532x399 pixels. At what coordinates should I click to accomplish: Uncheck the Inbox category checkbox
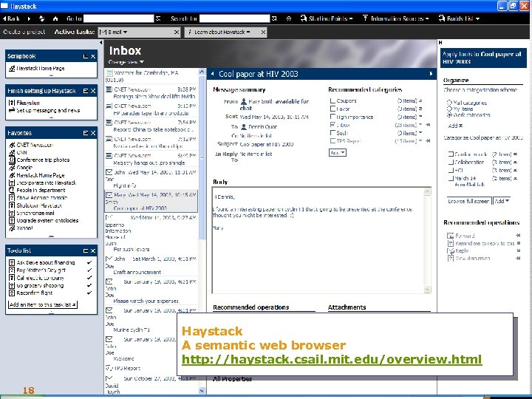click(332, 125)
